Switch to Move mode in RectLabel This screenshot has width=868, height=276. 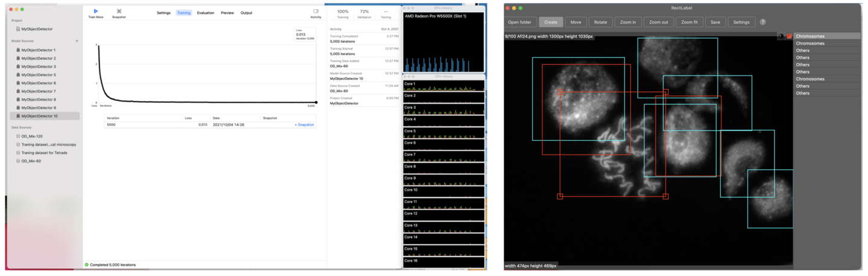(x=575, y=22)
